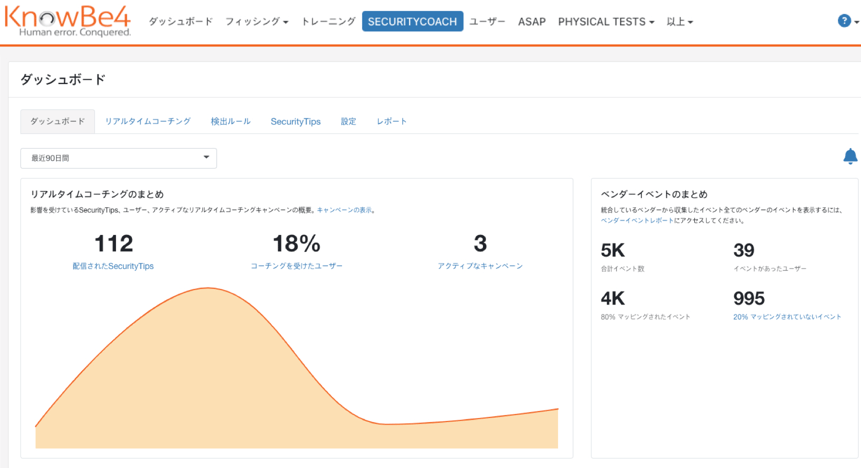Open the SecurityTips tab
This screenshot has height=468, width=861.
point(295,121)
